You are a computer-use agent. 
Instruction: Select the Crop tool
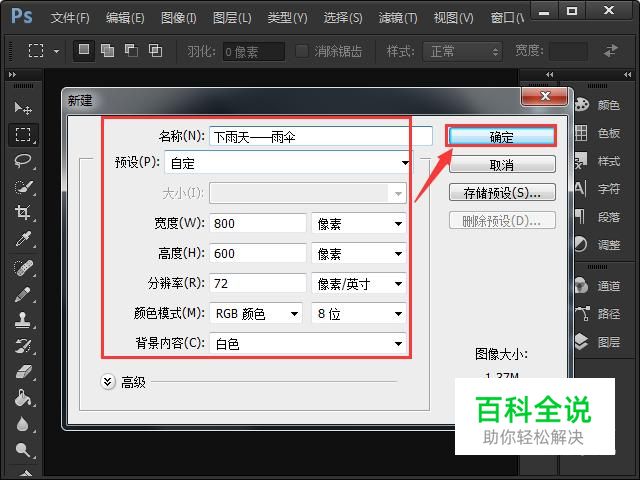23,213
